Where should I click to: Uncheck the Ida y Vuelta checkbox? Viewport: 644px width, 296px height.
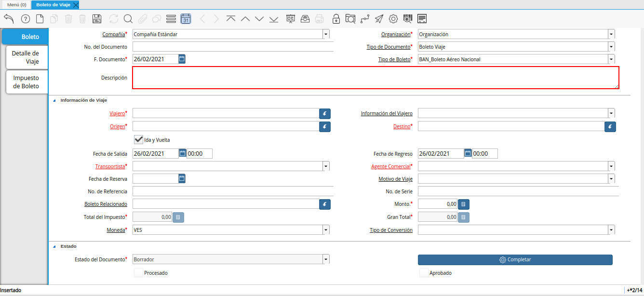(139, 140)
